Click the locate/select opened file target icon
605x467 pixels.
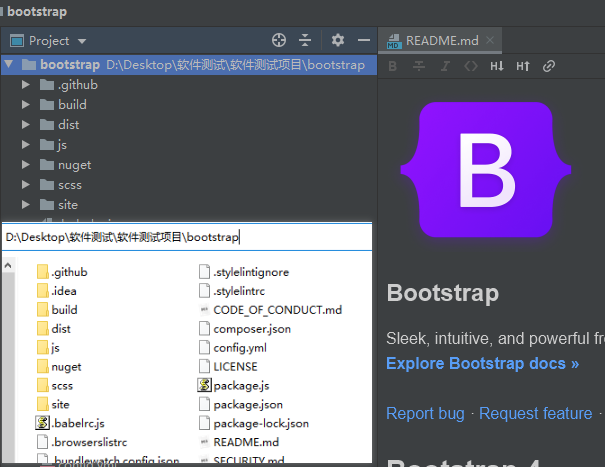(x=279, y=40)
